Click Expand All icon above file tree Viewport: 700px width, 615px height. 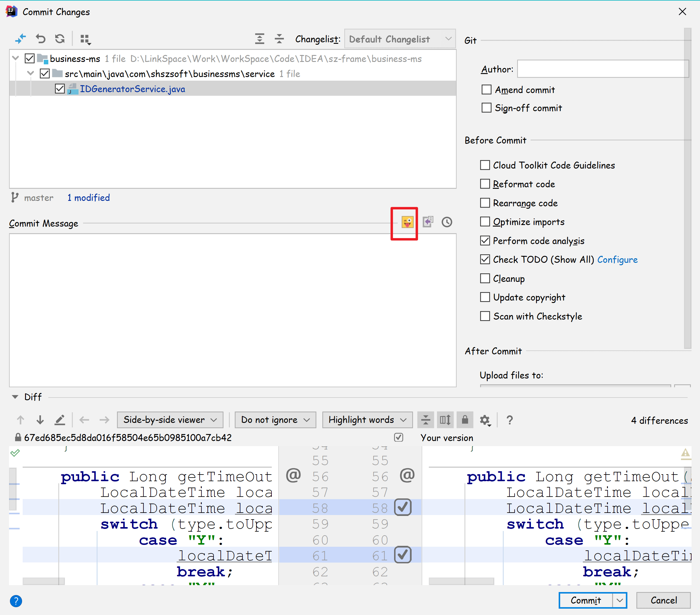click(260, 39)
